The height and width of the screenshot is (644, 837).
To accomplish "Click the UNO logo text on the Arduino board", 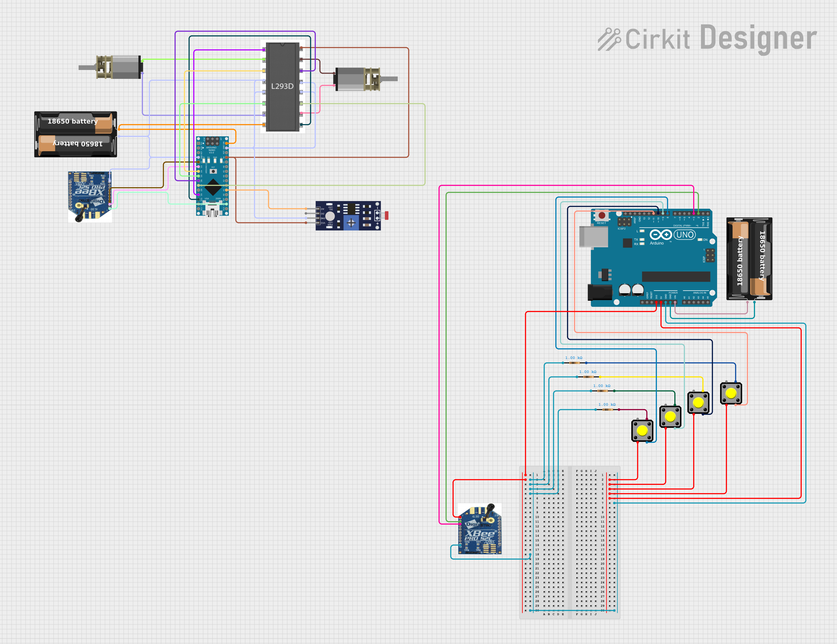I will (685, 234).
